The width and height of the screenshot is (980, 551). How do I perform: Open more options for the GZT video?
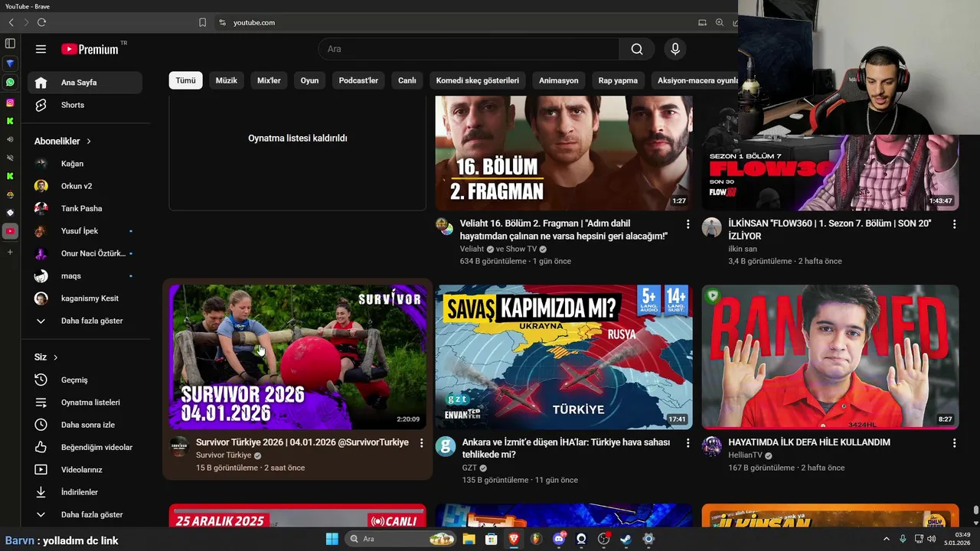coord(688,443)
